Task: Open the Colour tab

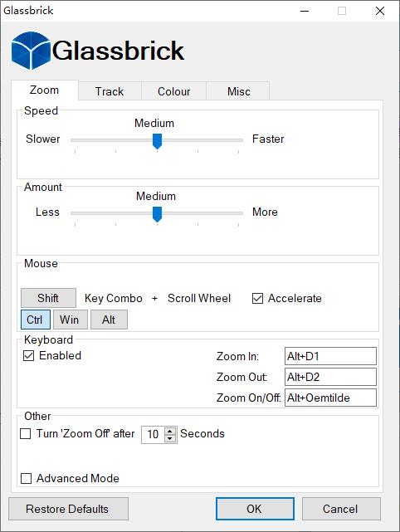Action: tap(173, 91)
